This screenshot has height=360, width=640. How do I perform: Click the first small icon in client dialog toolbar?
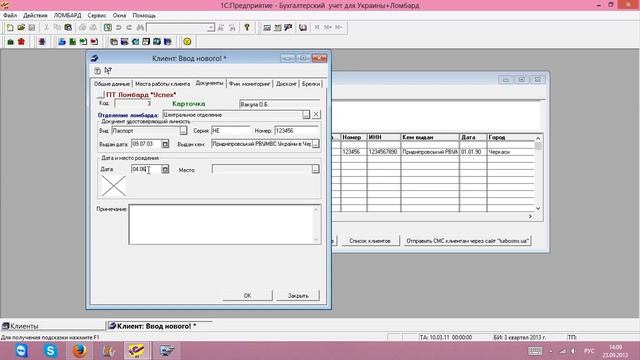pyautogui.click(x=97, y=71)
